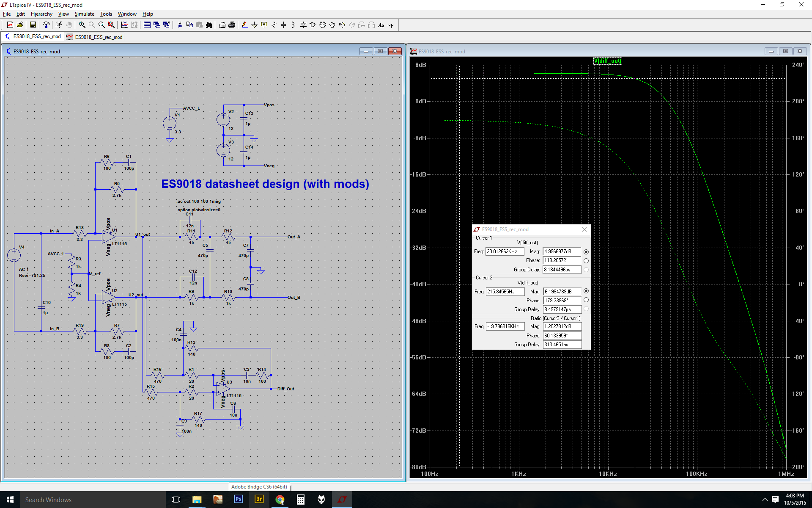The width and height of the screenshot is (812, 508).
Task: Zoom out using the magnifier minus icon
Action: point(101,25)
